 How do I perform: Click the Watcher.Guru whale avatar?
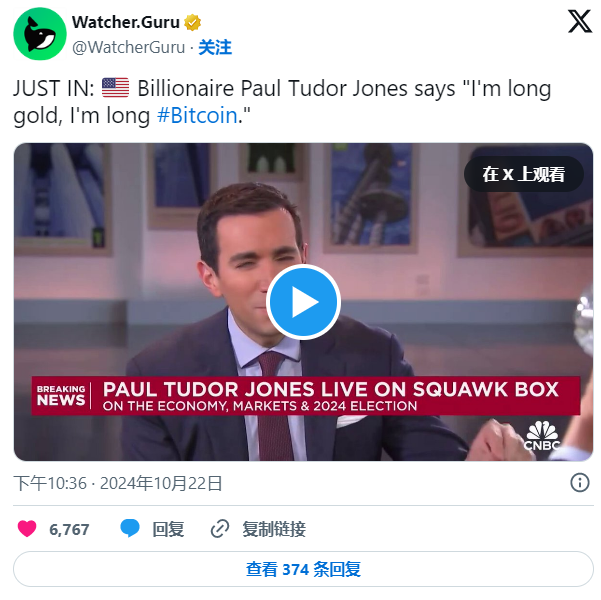point(39,34)
